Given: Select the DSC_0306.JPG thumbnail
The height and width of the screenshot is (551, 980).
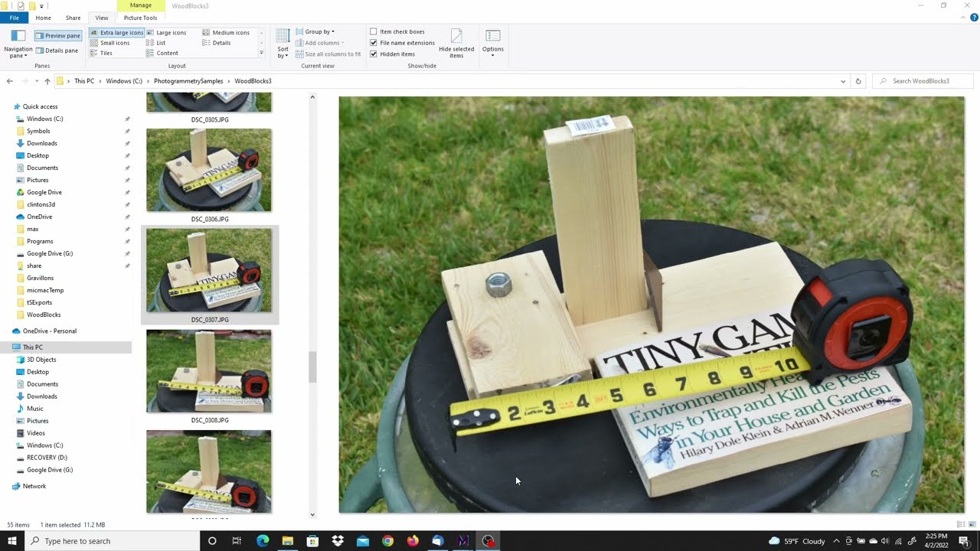Looking at the screenshot, I should pyautogui.click(x=209, y=170).
